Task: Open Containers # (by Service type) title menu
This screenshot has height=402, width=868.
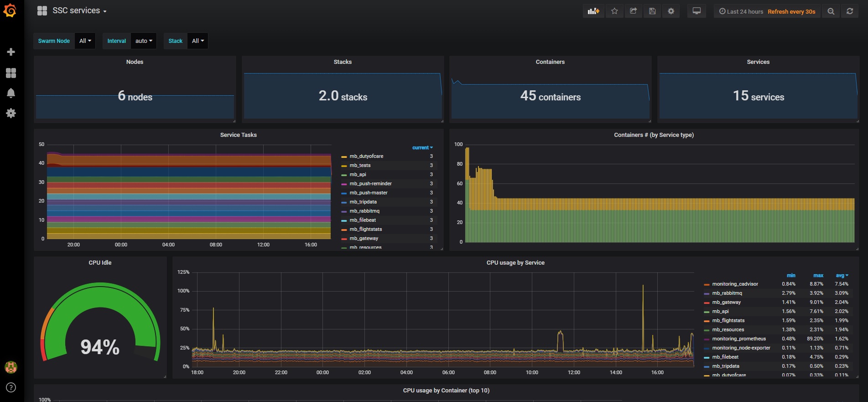Action: [x=654, y=135]
